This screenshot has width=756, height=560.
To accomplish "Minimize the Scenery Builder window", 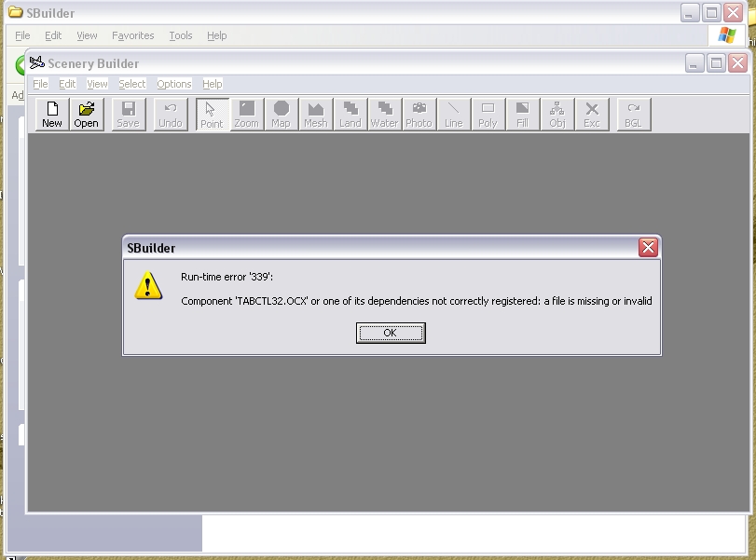I will [694, 63].
